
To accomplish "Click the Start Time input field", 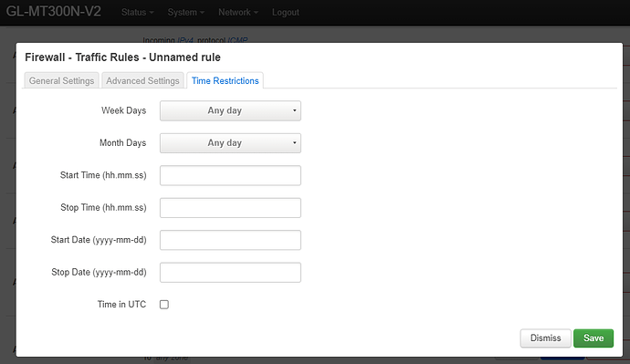I will [230, 175].
